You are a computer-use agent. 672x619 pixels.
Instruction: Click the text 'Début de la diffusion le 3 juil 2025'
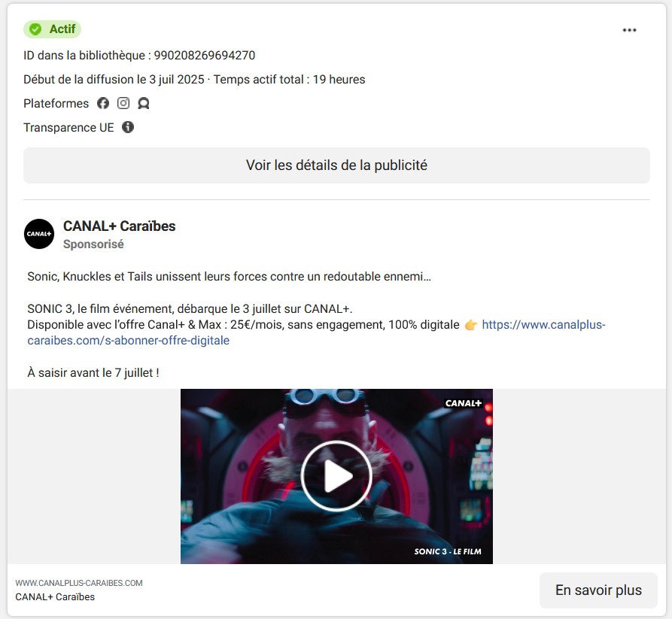(x=114, y=80)
